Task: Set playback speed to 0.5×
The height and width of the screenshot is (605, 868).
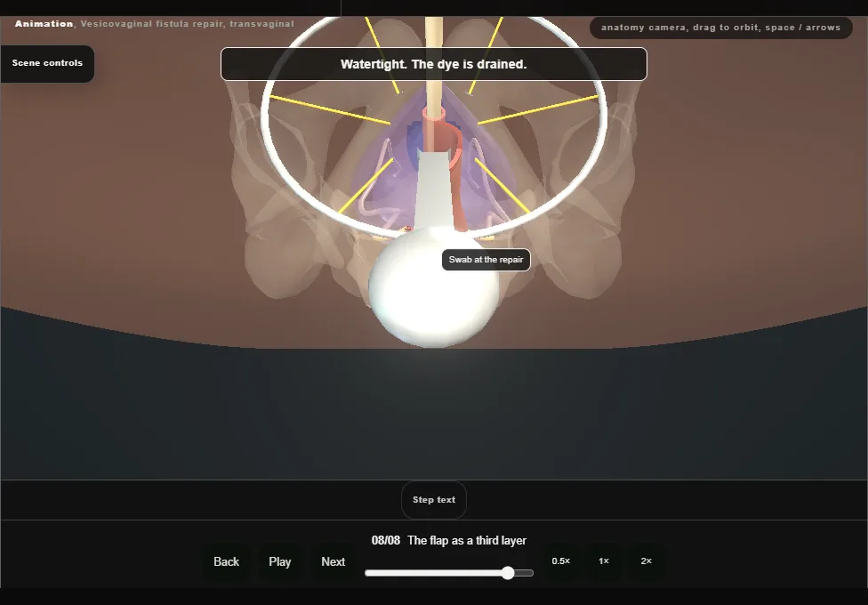Action: click(561, 561)
